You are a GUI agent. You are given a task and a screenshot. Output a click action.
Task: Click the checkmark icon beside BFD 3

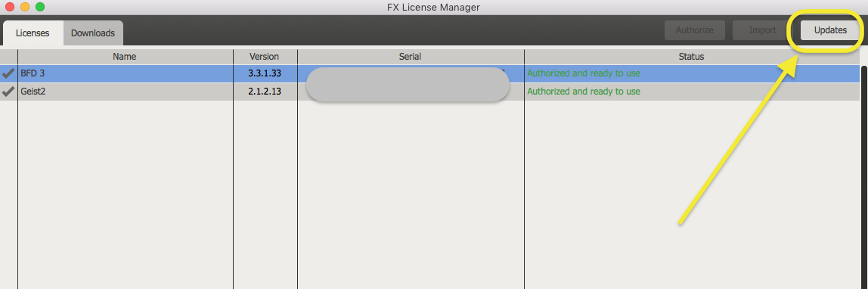(x=8, y=73)
